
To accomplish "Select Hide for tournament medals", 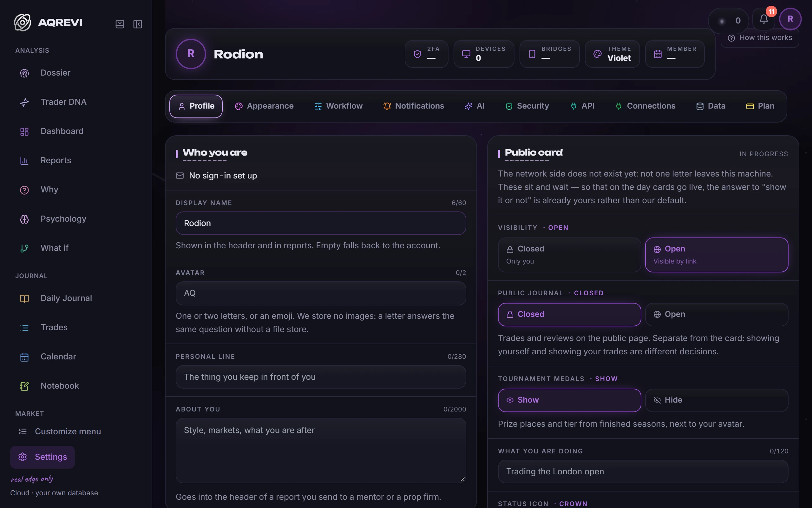I will [x=717, y=400].
